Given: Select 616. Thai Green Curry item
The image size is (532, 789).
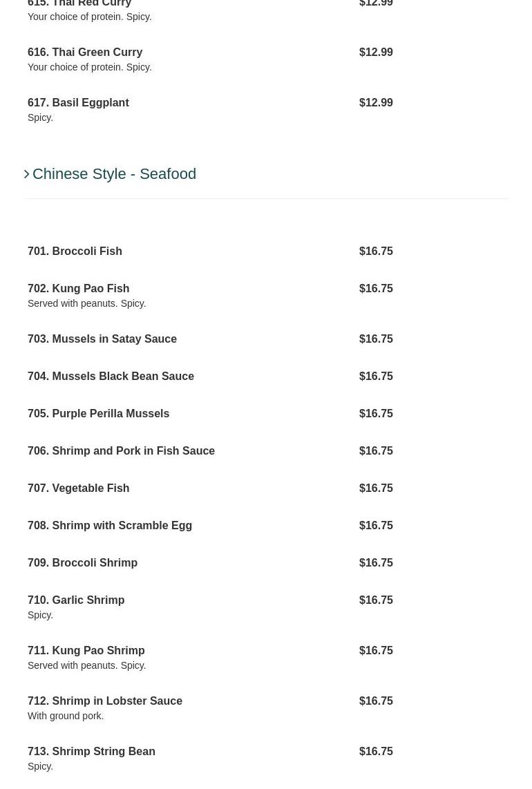Looking at the screenshot, I should [85, 53].
